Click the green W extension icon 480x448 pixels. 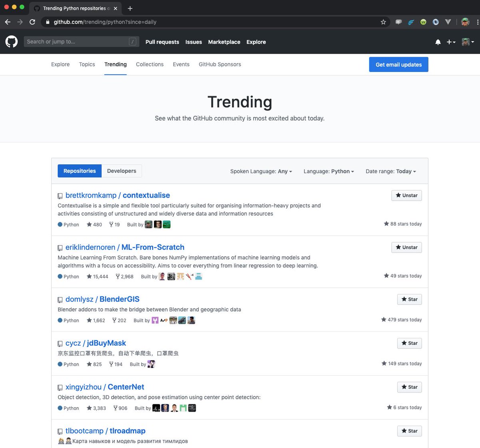click(x=423, y=22)
